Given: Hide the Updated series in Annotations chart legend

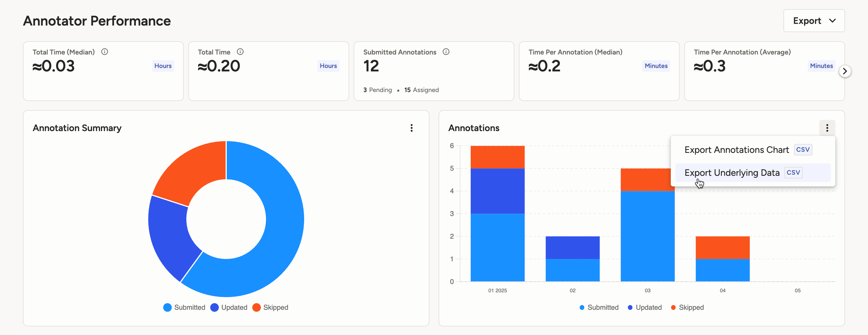Looking at the screenshot, I should [x=645, y=307].
